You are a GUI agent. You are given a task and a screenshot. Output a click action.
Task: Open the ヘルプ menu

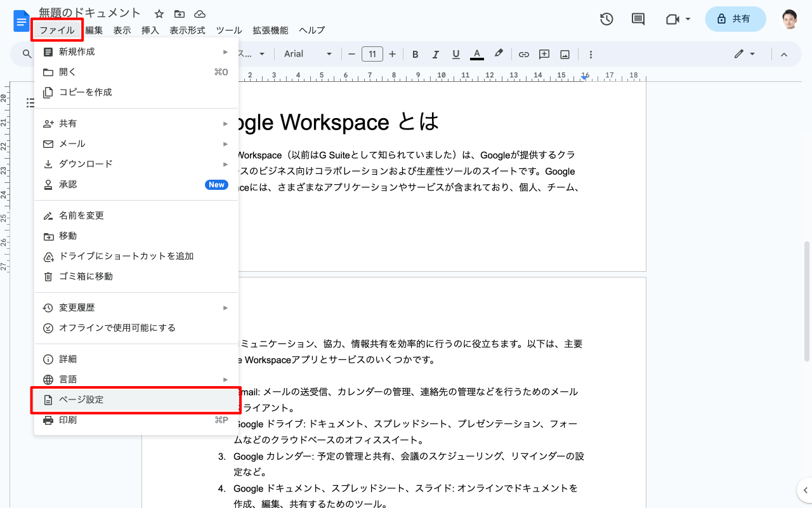(311, 30)
